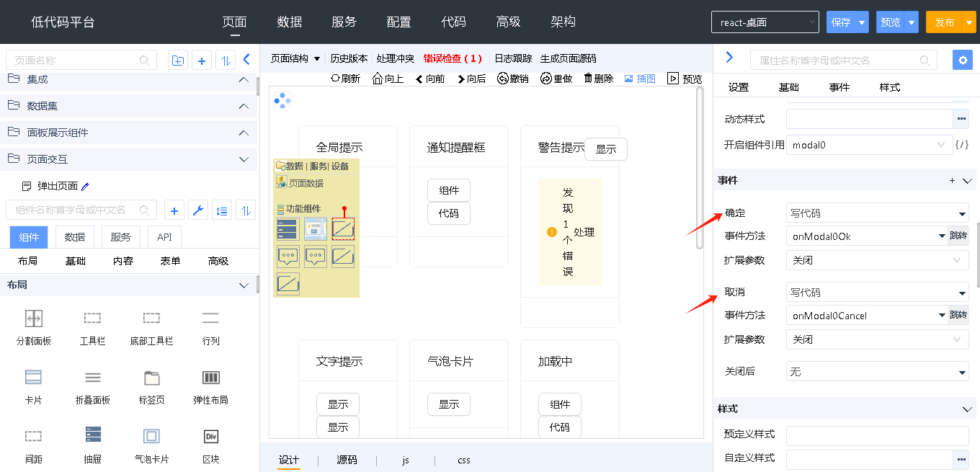Screen dimensions: 980x472
Task: Click the 显示 button on 警告提示
Action: 606,149
